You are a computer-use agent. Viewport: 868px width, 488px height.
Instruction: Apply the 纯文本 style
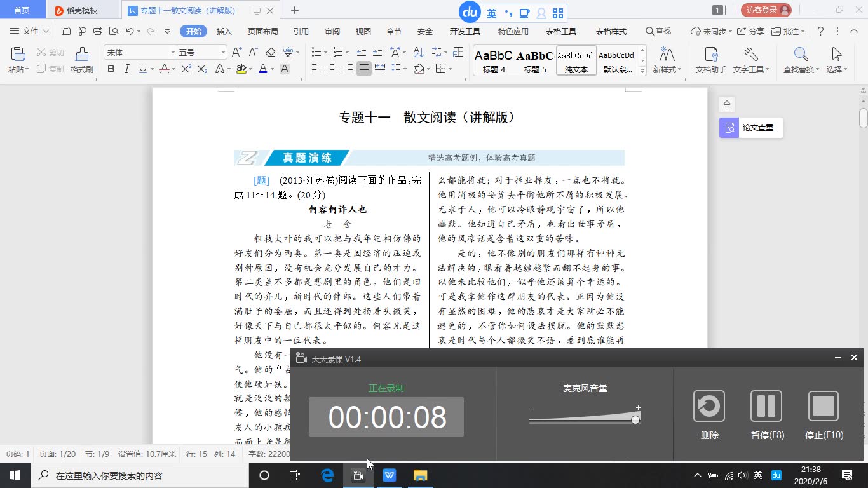[x=576, y=61]
